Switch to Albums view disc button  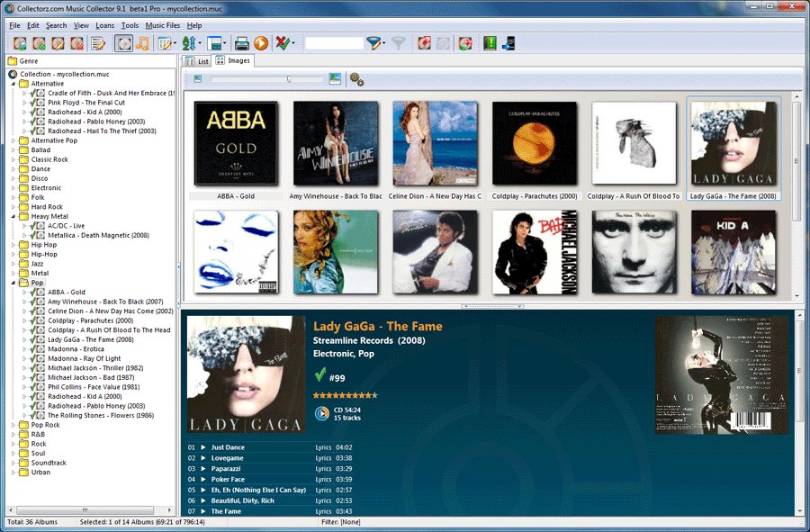coord(123,43)
